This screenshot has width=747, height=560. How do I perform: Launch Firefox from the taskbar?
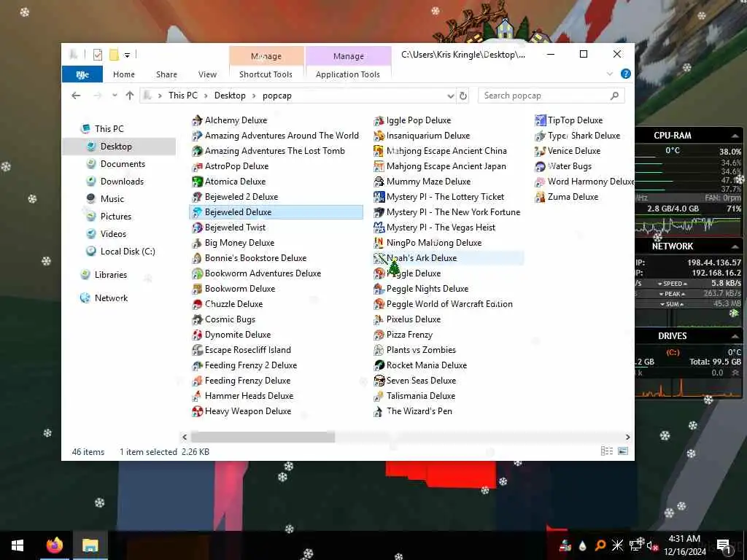tap(55, 545)
